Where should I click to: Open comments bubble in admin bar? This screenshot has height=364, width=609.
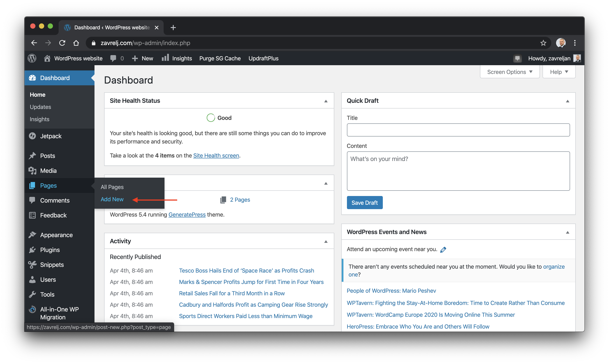click(117, 58)
